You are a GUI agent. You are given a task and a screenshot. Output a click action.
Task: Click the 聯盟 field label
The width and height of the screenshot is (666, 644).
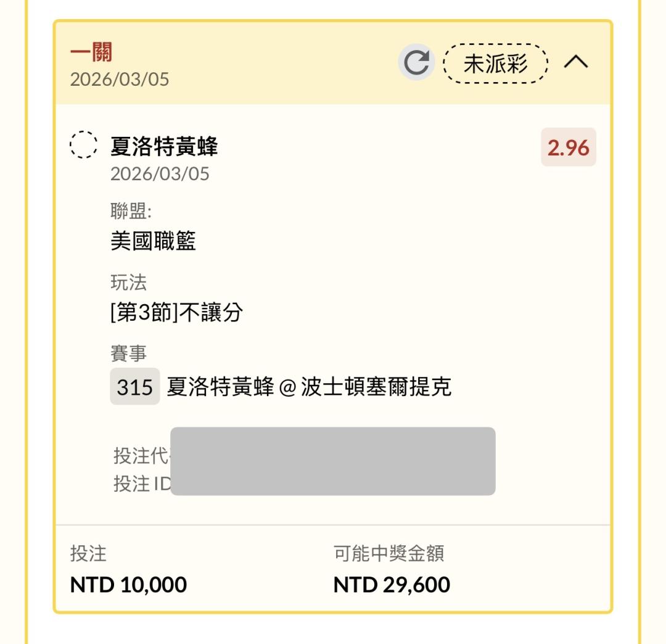(131, 212)
